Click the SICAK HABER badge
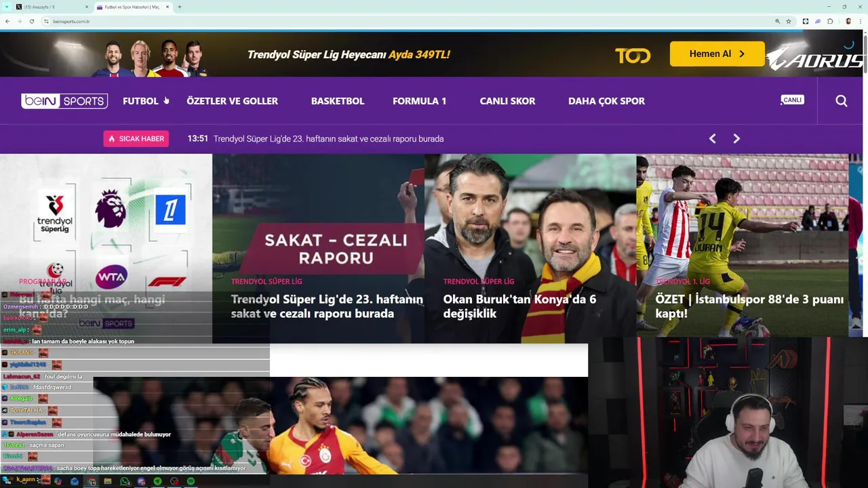 (136, 138)
